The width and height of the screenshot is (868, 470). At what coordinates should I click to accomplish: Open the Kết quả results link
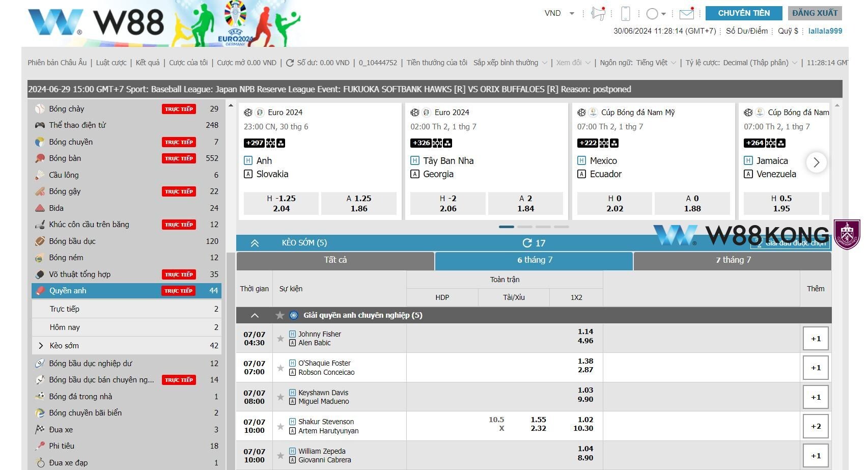pos(148,63)
